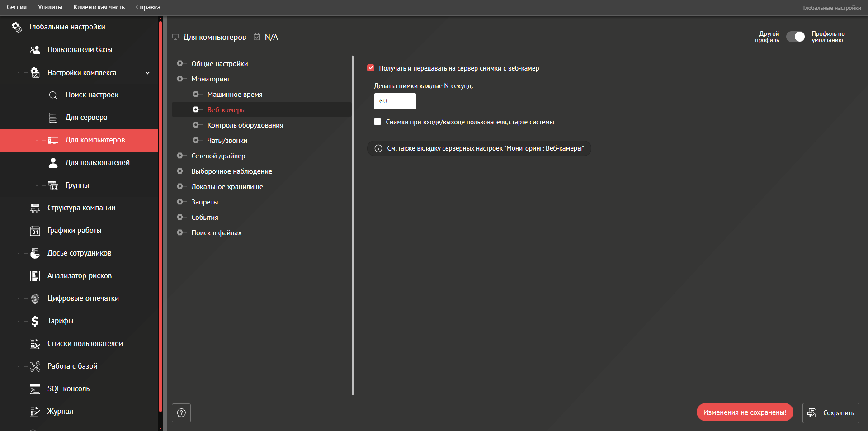Enable snapshots on user login/logout checkbox
Viewport: 868px width, 431px height.
tap(377, 122)
